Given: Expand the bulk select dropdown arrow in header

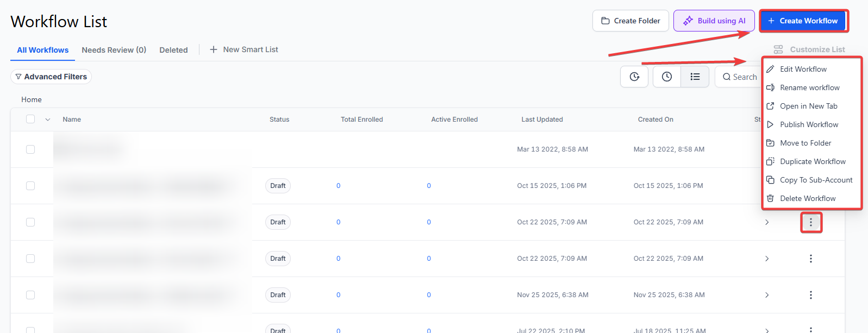Looking at the screenshot, I should point(48,120).
